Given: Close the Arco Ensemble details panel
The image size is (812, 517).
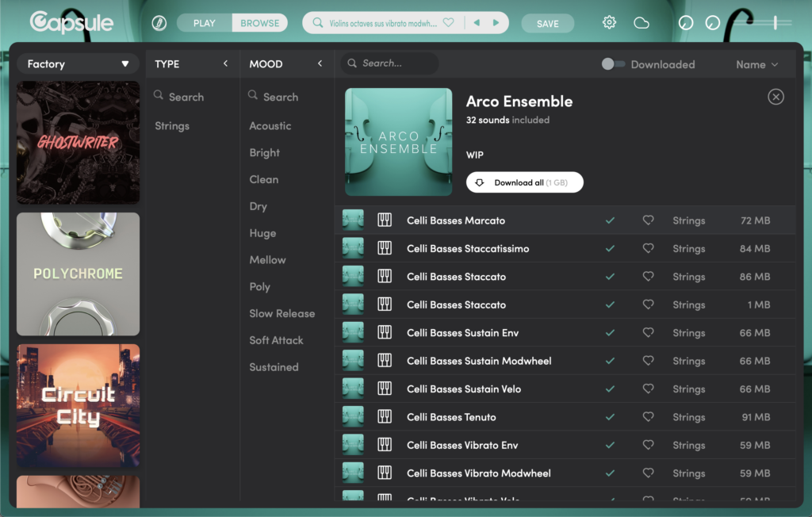Looking at the screenshot, I should coord(776,97).
